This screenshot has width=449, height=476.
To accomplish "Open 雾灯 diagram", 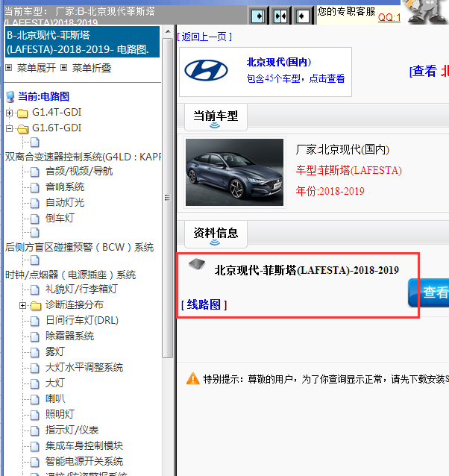I will (55, 351).
